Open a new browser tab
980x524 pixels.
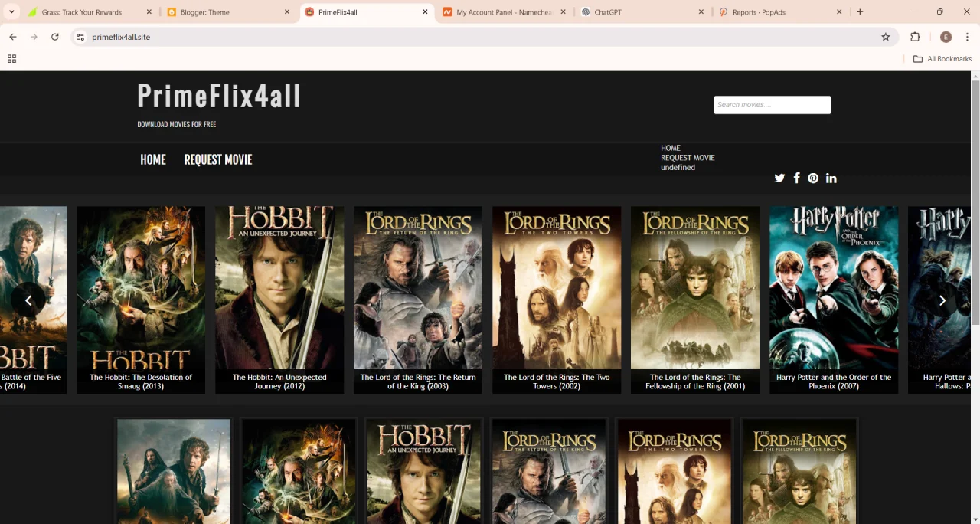(x=860, y=12)
